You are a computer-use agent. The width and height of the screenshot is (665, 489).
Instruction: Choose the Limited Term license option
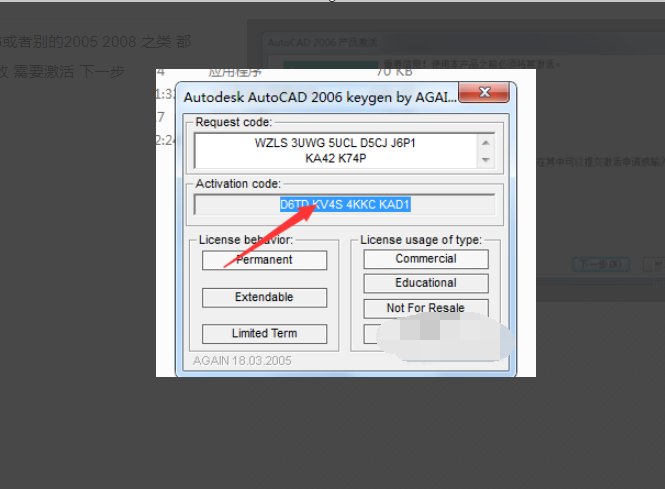tap(264, 334)
